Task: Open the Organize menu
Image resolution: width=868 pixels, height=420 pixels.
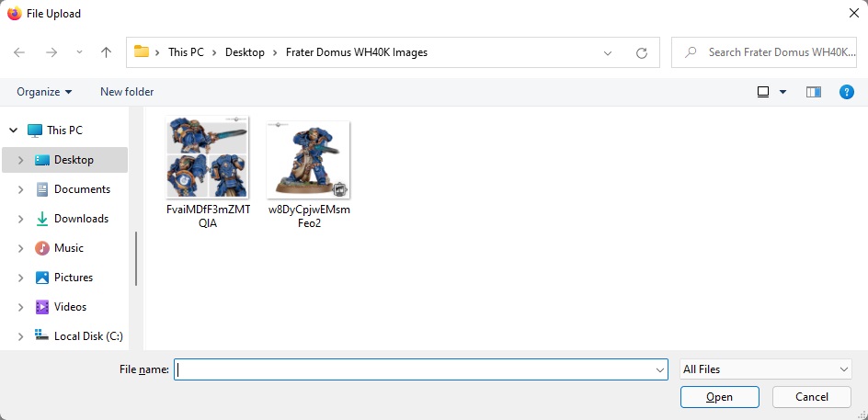Action: click(x=44, y=92)
